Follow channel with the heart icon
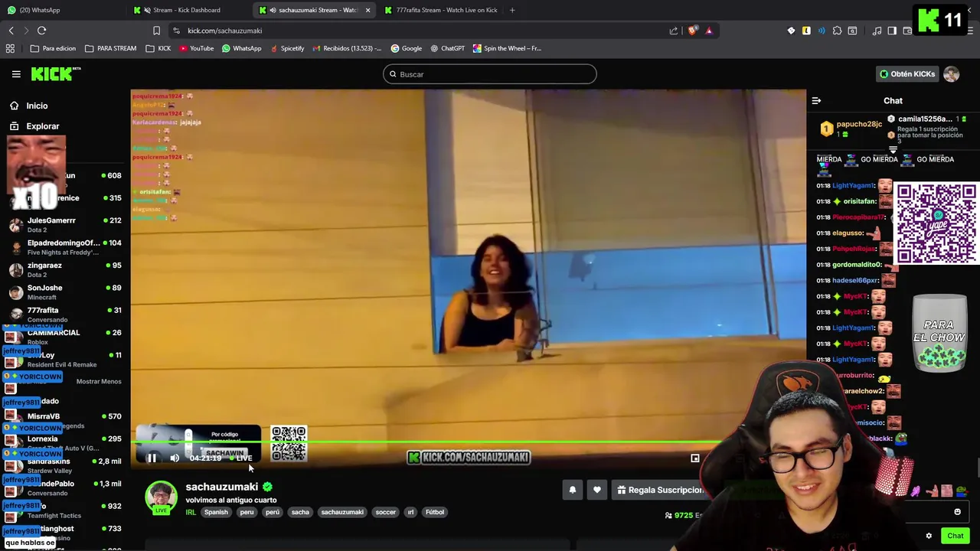Screen dimensions: 980x551 coord(597,490)
